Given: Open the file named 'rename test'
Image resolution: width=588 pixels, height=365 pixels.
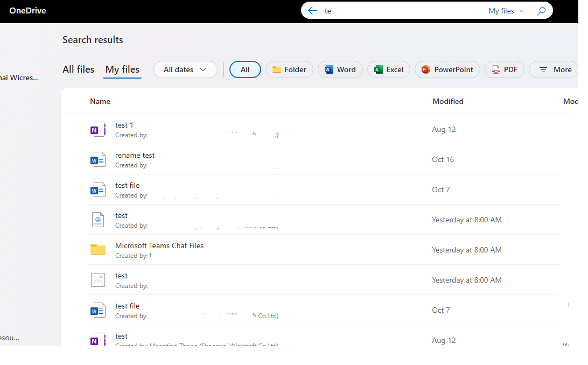Looking at the screenshot, I should click(135, 155).
